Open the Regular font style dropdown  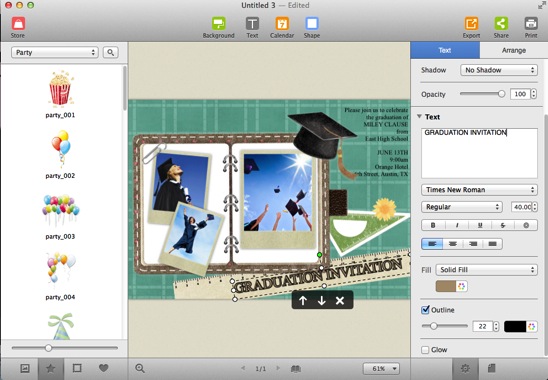(462, 207)
